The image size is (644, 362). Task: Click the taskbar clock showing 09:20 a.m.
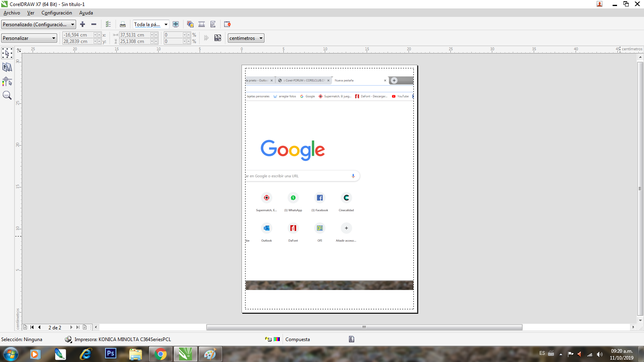coord(621,354)
